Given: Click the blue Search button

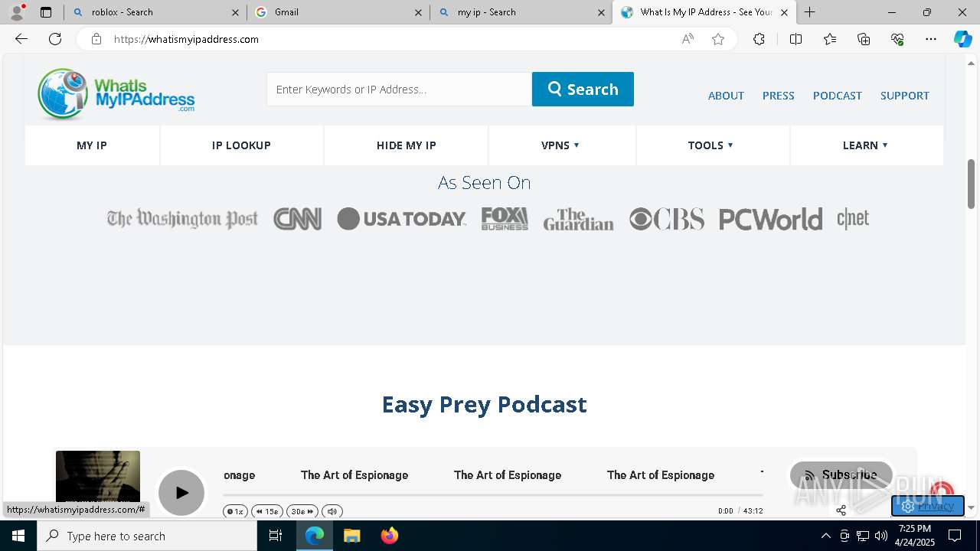Looking at the screenshot, I should click(583, 90).
